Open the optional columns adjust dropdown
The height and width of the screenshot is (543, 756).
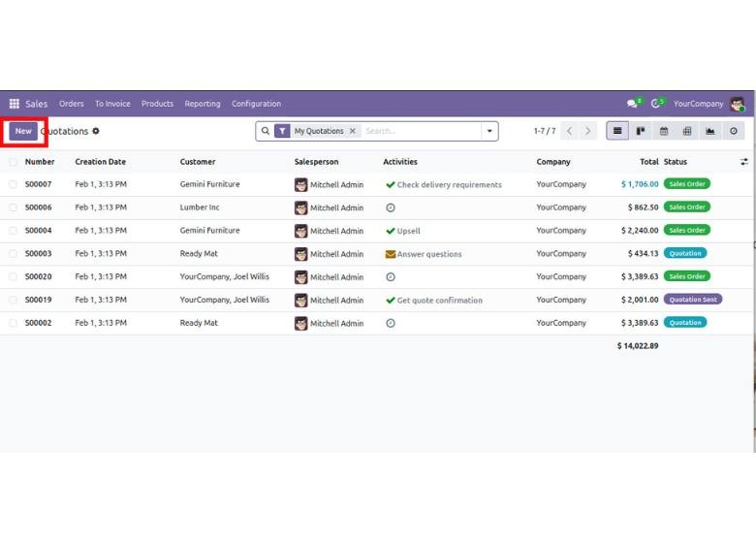pyautogui.click(x=743, y=162)
